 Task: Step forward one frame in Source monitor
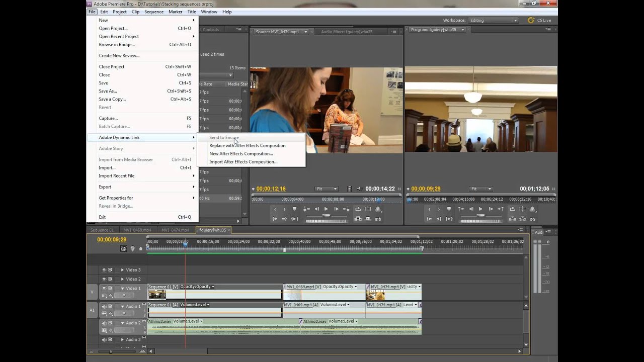336,209
